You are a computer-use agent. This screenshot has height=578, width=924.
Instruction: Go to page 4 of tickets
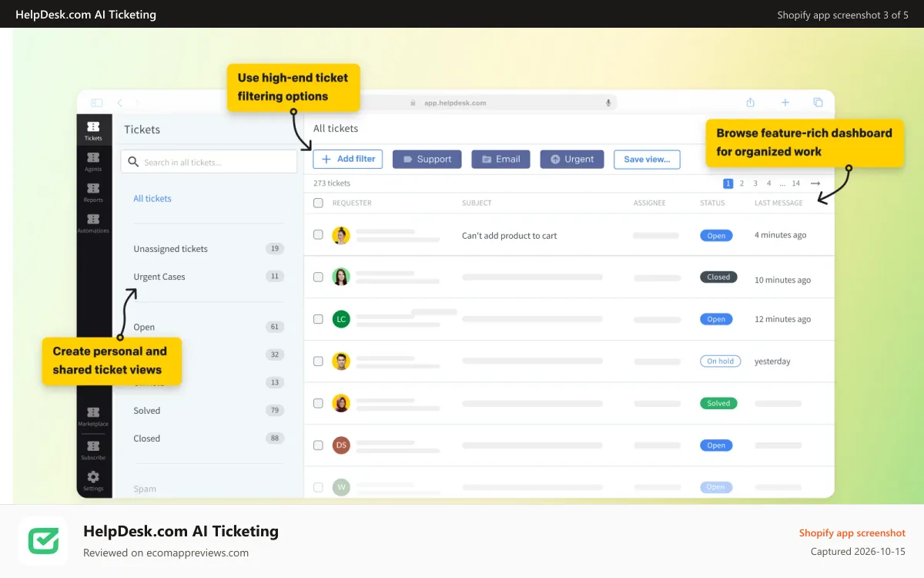(768, 183)
